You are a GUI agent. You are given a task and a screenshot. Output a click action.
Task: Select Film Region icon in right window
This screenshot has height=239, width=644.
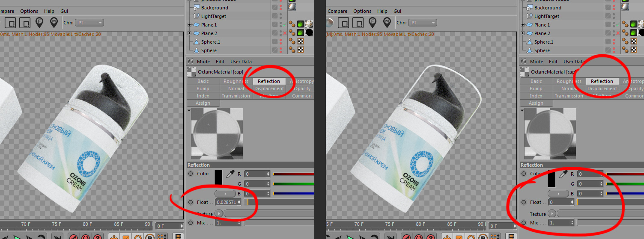tap(358, 23)
